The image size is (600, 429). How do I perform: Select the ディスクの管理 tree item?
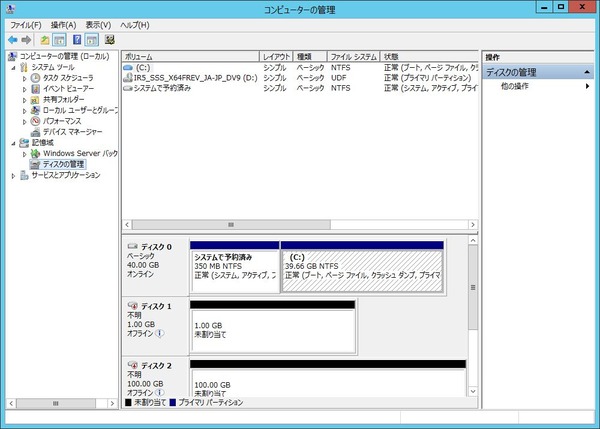(x=63, y=164)
